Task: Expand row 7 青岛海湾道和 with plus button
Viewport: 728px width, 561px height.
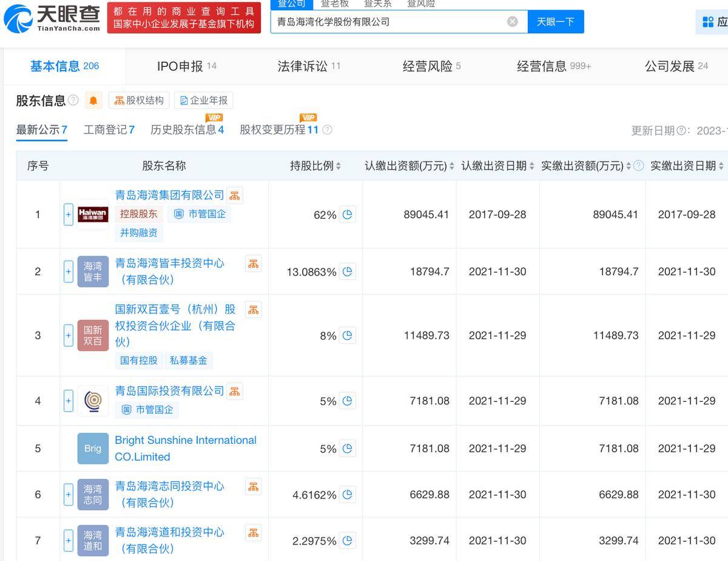Action: click(x=69, y=540)
